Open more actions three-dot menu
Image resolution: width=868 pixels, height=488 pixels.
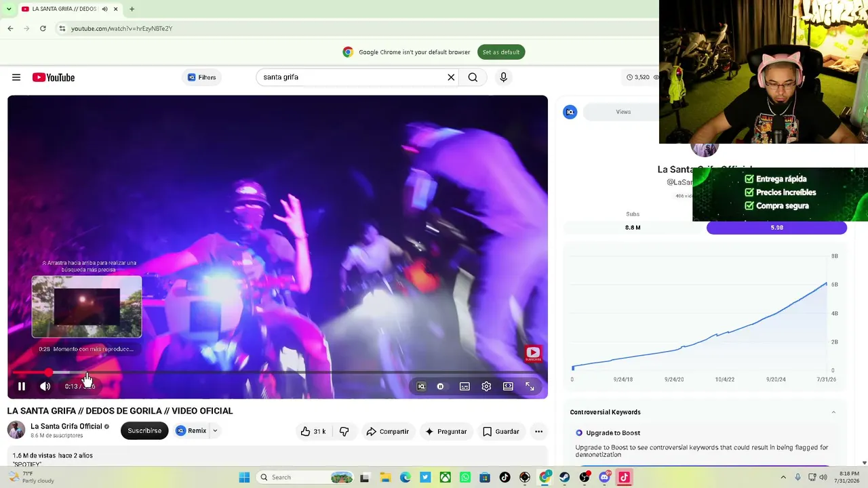pos(538,431)
